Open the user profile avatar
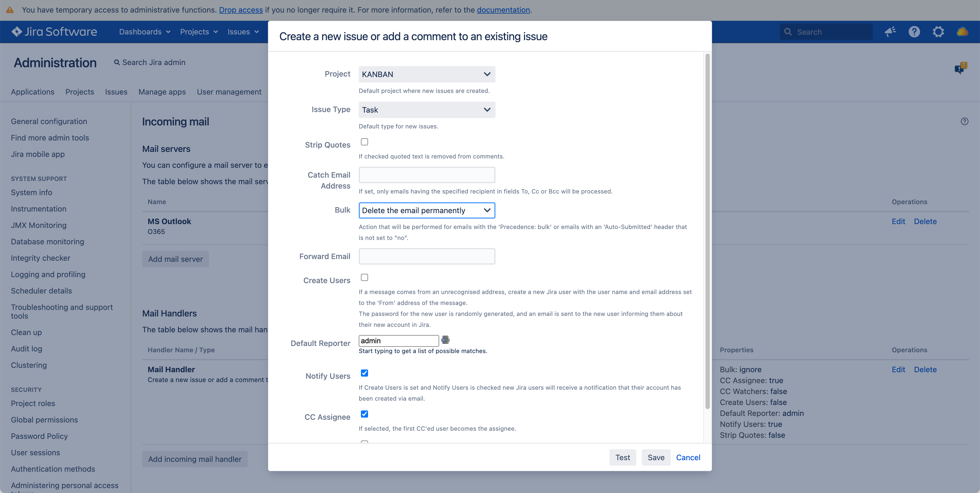 pos(962,32)
